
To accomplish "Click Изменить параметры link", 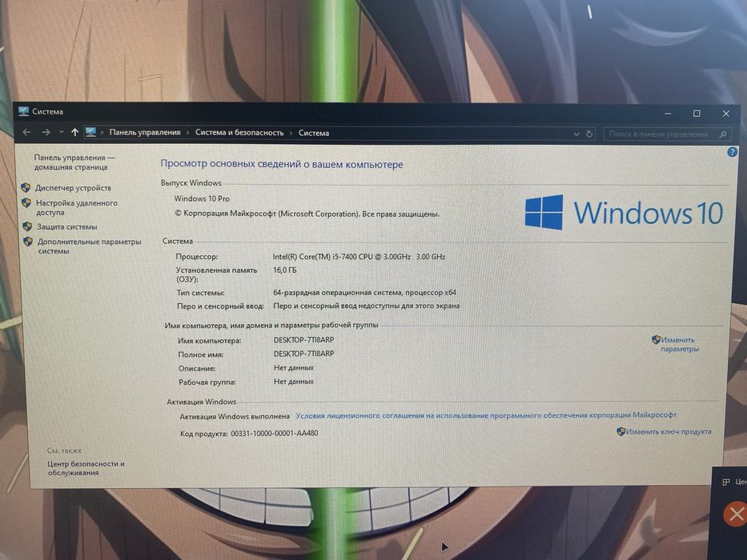I will (678, 344).
